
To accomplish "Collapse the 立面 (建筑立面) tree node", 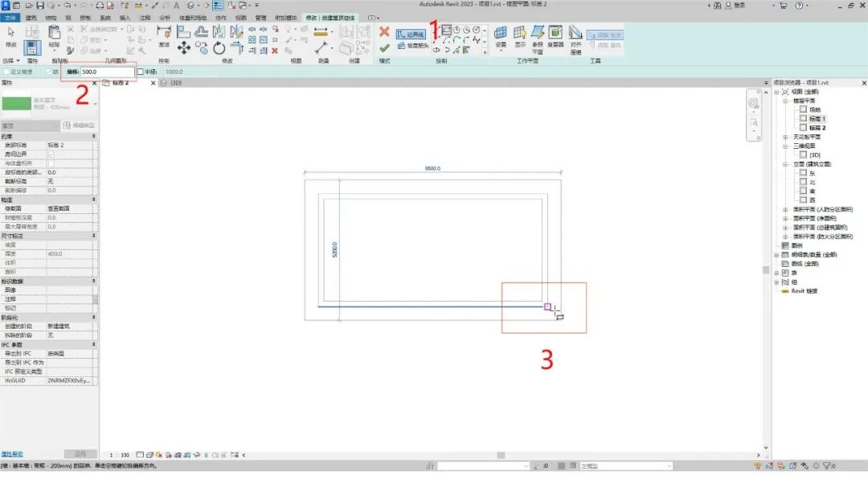I will pos(786,163).
